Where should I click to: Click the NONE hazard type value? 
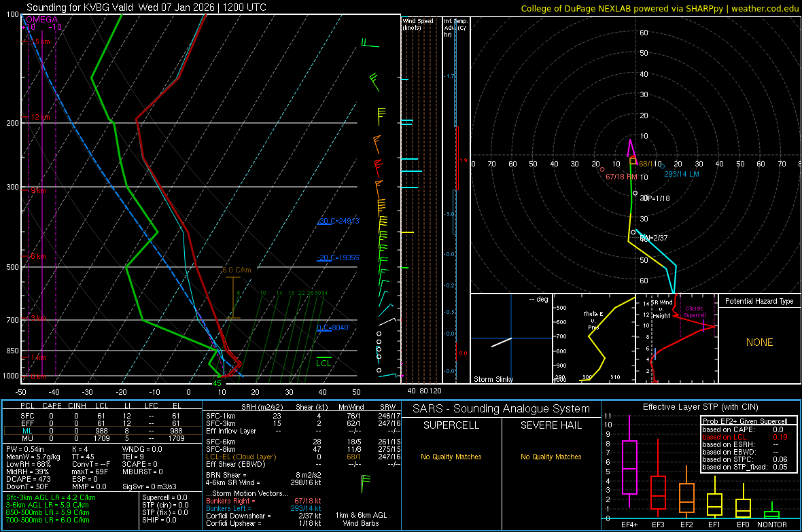pyautogui.click(x=759, y=342)
